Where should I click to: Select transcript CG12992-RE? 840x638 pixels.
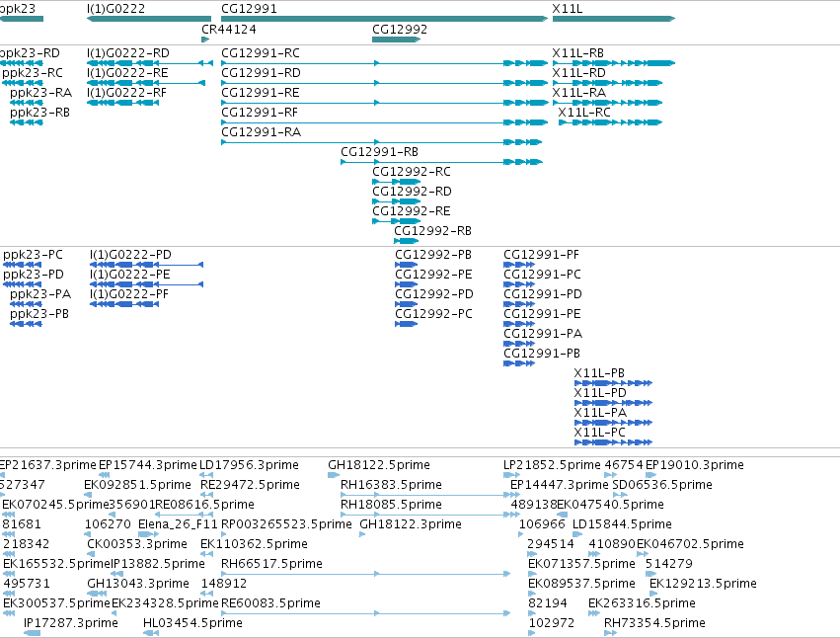click(397, 221)
